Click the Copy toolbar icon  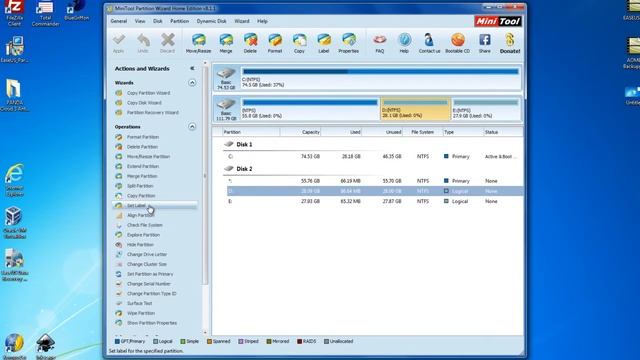click(299, 43)
